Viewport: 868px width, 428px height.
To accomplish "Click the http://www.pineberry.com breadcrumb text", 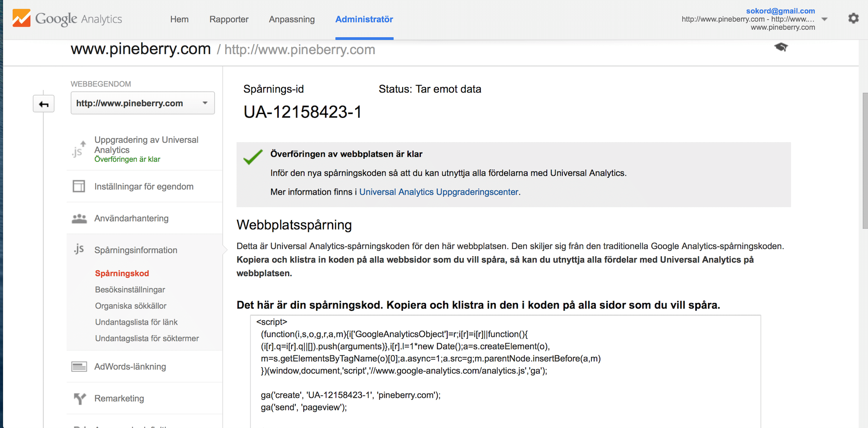I will tap(300, 50).
